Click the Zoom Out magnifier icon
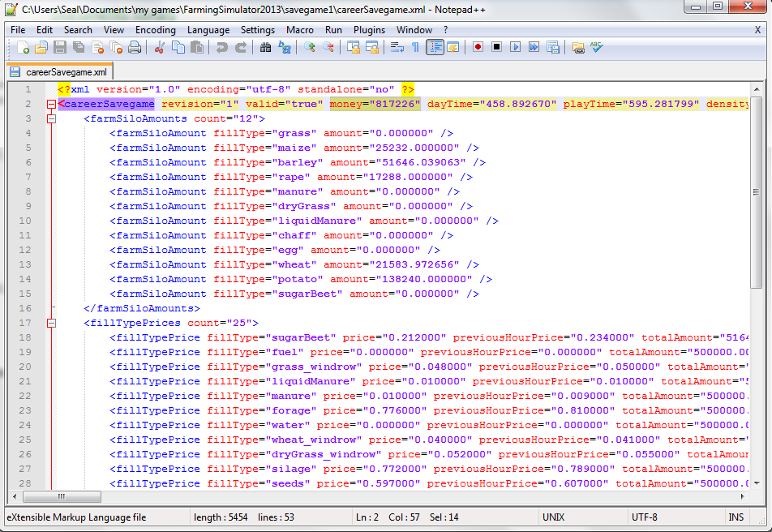The width and height of the screenshot is (772, 532). tap(328, 47)
